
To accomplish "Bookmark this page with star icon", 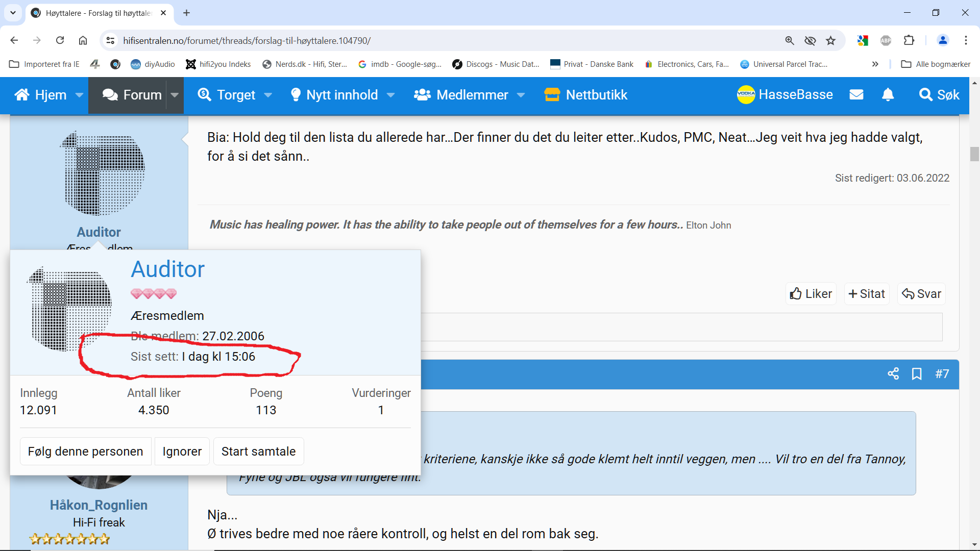I will 831,41.
